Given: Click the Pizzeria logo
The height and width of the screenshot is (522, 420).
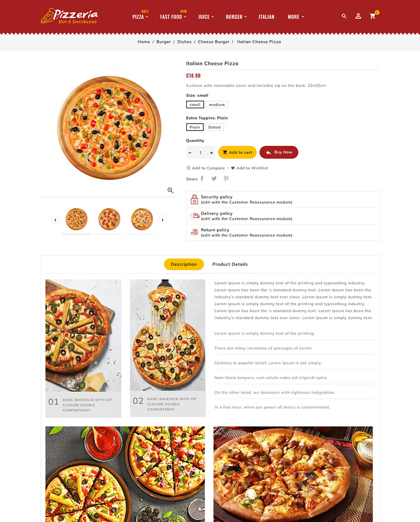Looking at the screenshot, I should coord(69,16).
